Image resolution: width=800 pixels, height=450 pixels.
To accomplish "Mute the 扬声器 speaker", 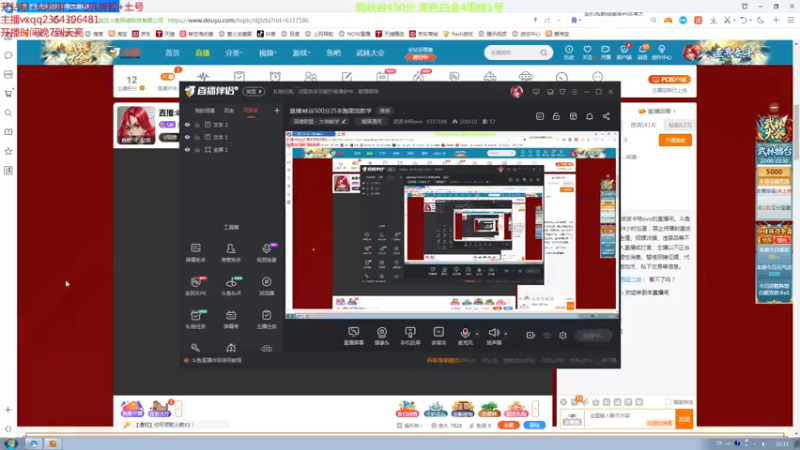I will tap(493, 336).
